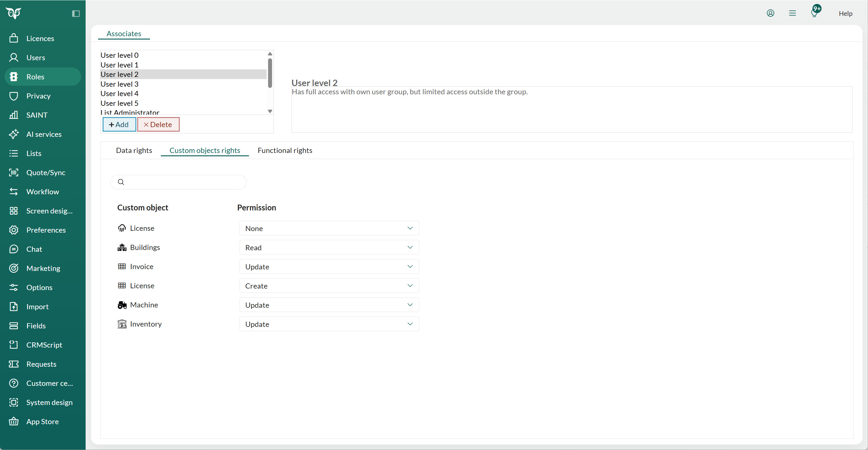Click the Quote/Sync barcode icon
This screenshot has height=450, width=868.
(x=13, y=172)
